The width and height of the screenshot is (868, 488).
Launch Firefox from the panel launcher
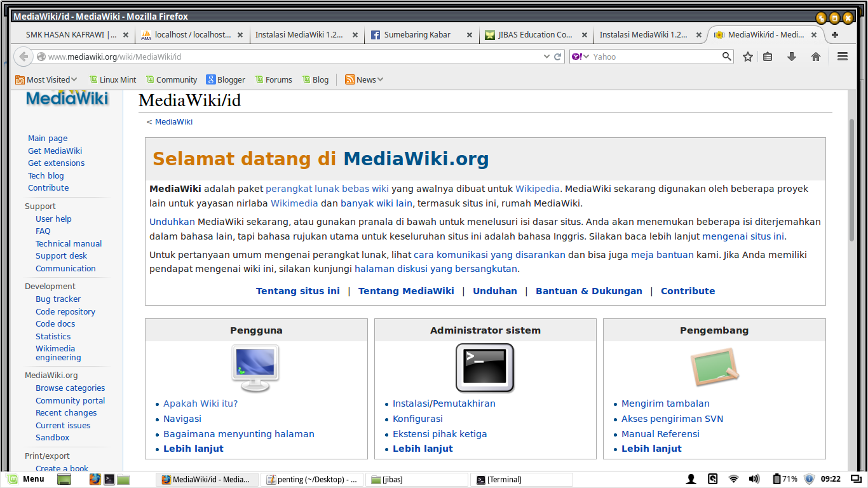pyautogui.click(x=95, y=479)
